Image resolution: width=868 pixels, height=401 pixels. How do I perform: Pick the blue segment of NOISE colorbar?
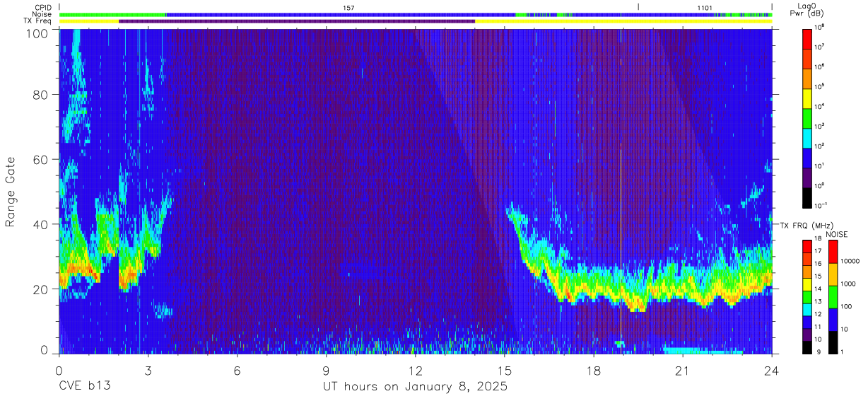pos(832,319)
